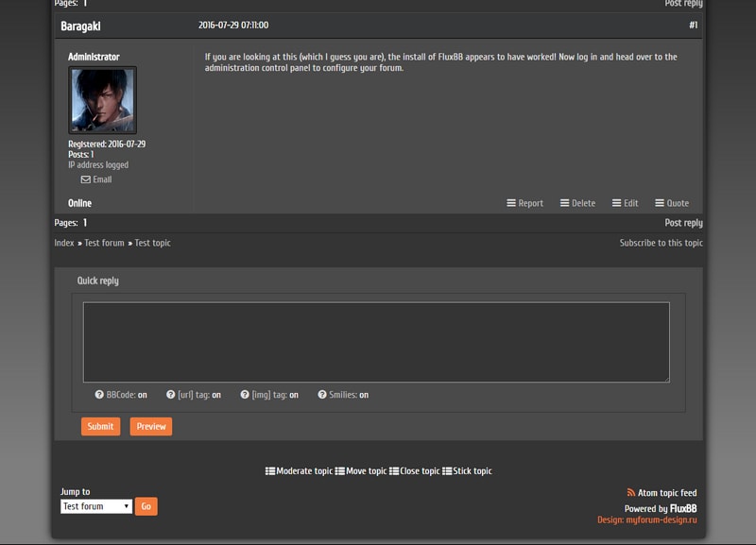The image size is (756, 545).
Task: Open Test topic breadcrumb link
Action: click(152, 243)
